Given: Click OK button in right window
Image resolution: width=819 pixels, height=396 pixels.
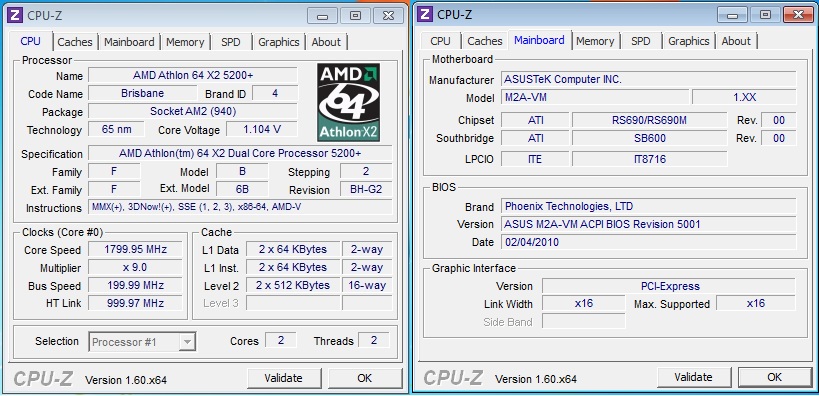Looking at the screenshot, I should (775, 377).
